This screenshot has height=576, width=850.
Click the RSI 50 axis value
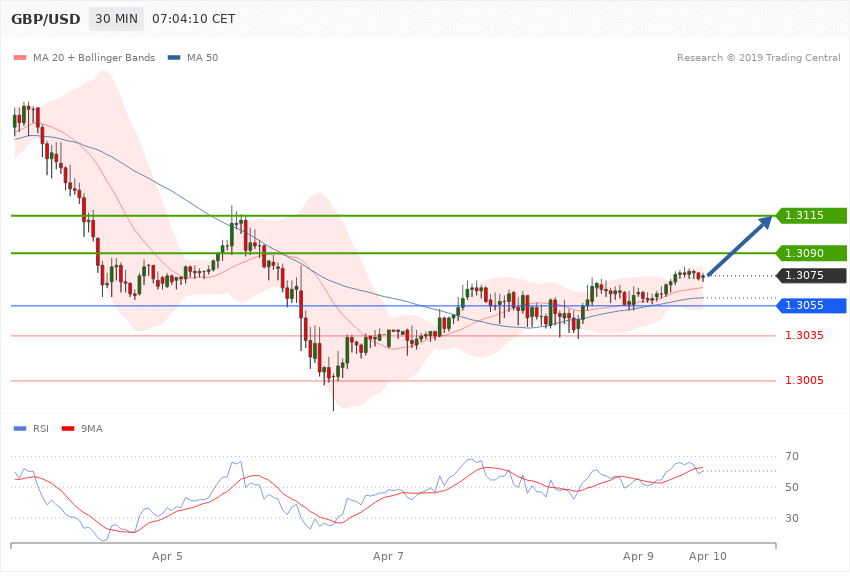click(791, 487)
